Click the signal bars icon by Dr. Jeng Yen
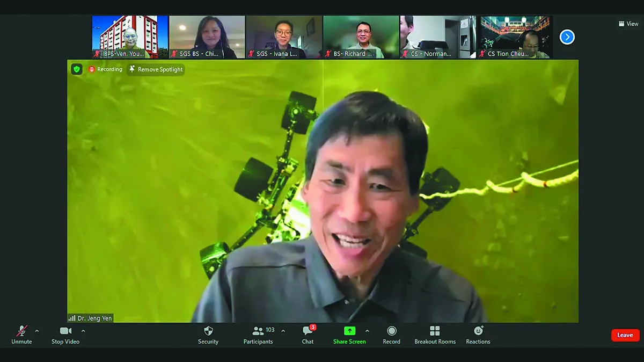The image size is (644, 362). (x=72, y=318)
